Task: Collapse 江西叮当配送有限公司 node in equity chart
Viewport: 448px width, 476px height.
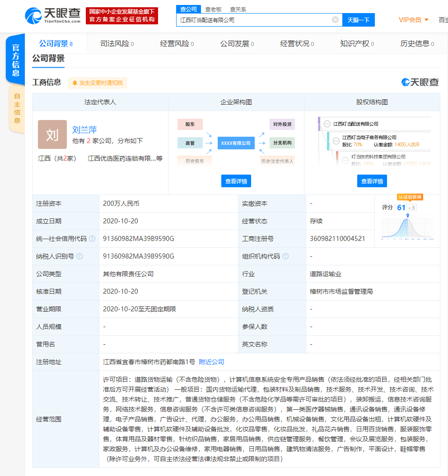Action: (327, 124)
